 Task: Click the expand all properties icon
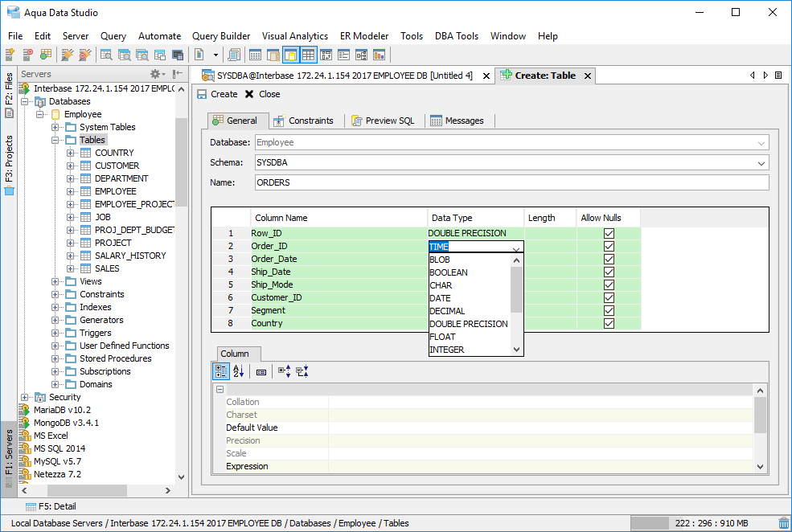[284, 371]
